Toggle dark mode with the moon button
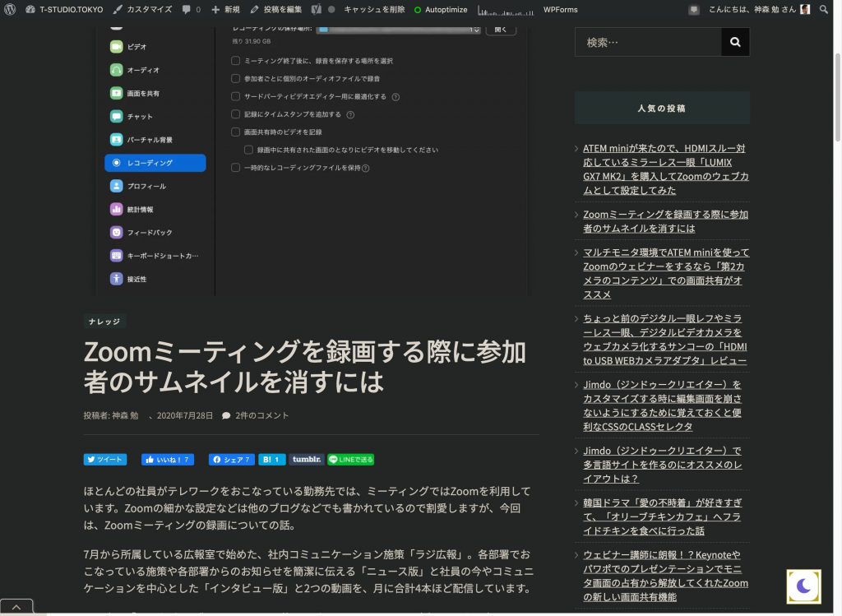 (x=804, y=586)
